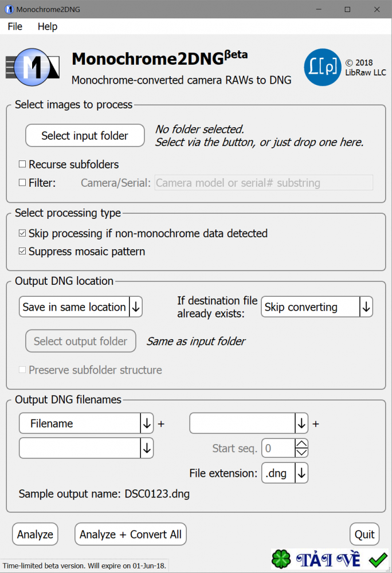Viewport: 392px width, 573px height.
Task: Decrease the Start seq. value
Action: point(302,452)
